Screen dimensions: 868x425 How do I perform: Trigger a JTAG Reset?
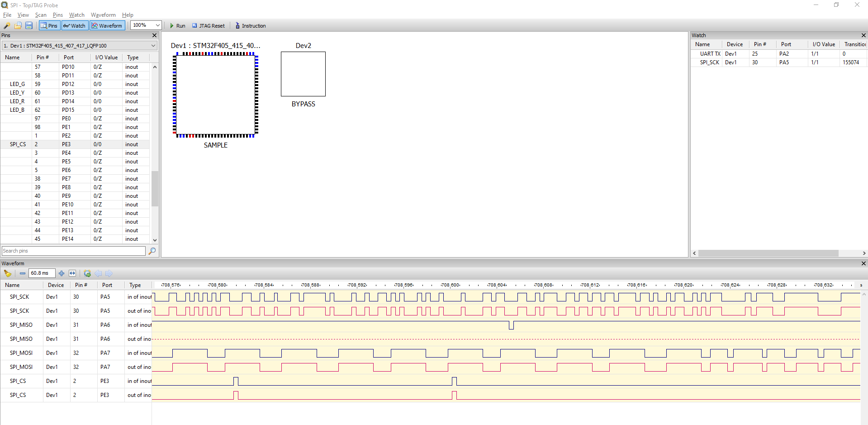(209, 25)
